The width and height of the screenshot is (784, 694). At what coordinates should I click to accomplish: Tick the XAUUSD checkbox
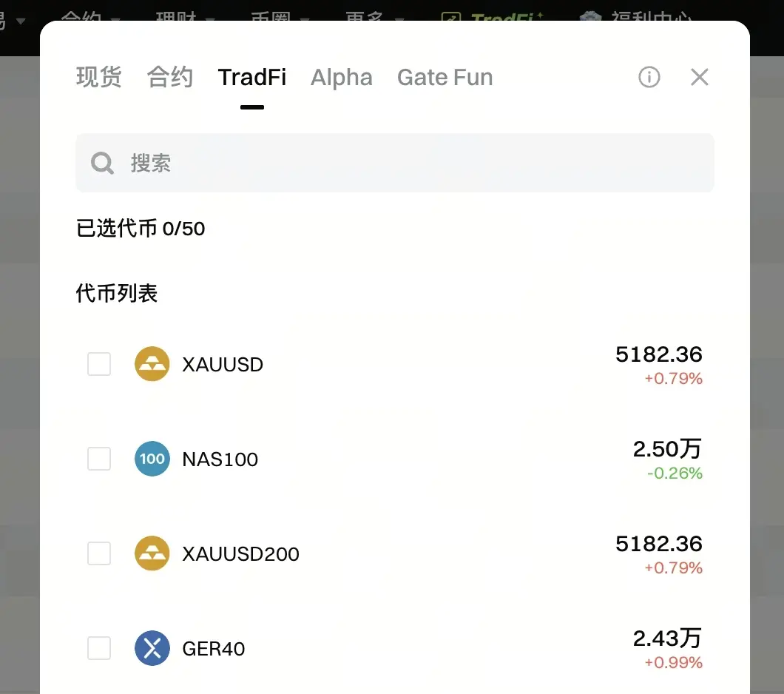(99, 363)
